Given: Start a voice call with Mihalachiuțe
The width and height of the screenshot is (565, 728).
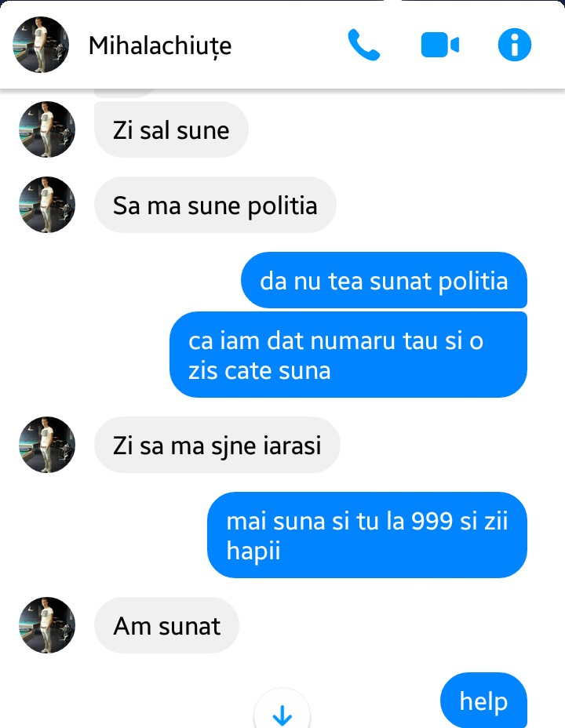Looking at the screenshot, I should click(x=364, y=45).
